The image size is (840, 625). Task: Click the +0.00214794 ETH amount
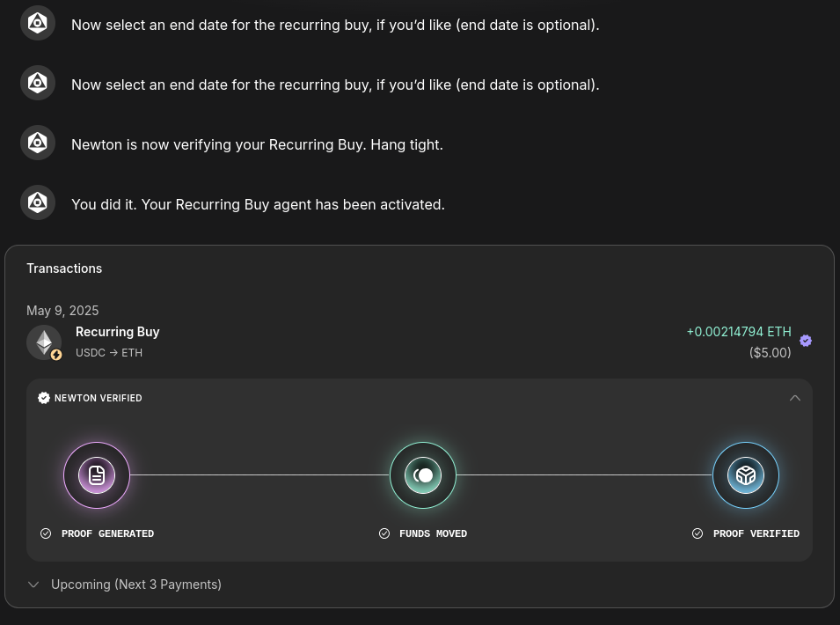(x=739, y=331)
